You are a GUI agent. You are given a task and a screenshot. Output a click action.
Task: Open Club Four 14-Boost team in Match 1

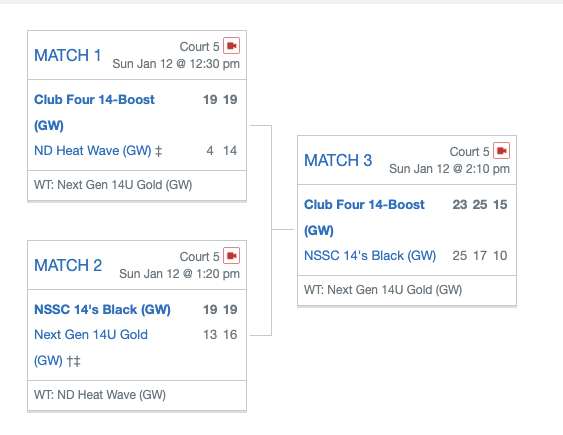pyautogui.click(x=94, y=112)
